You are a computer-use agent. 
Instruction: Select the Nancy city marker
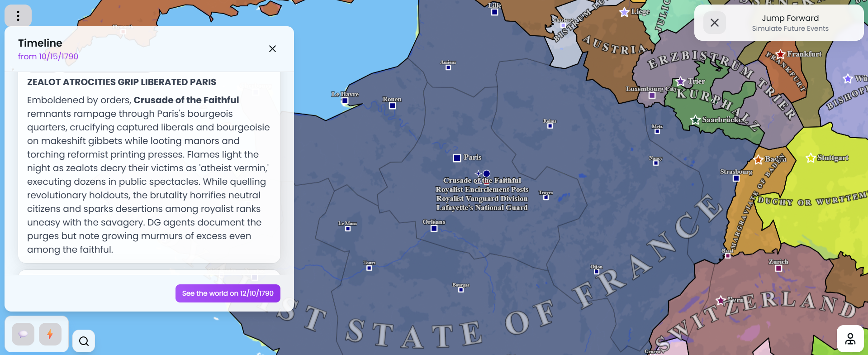pos(656,163)
